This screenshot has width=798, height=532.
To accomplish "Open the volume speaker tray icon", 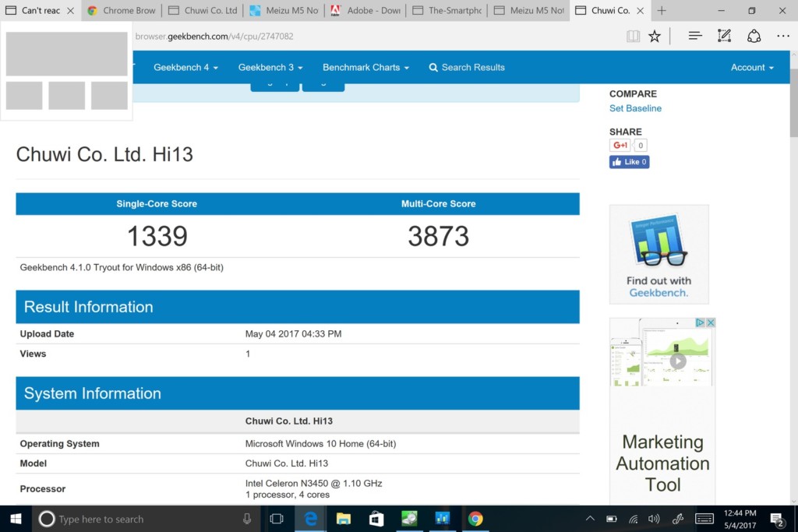I will 654,519.
